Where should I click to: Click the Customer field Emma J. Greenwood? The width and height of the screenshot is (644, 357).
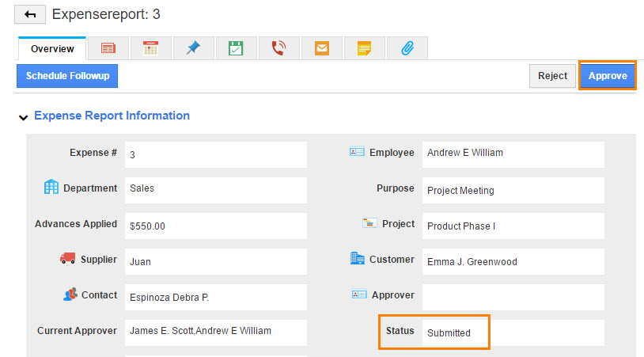tap(513, 260)
